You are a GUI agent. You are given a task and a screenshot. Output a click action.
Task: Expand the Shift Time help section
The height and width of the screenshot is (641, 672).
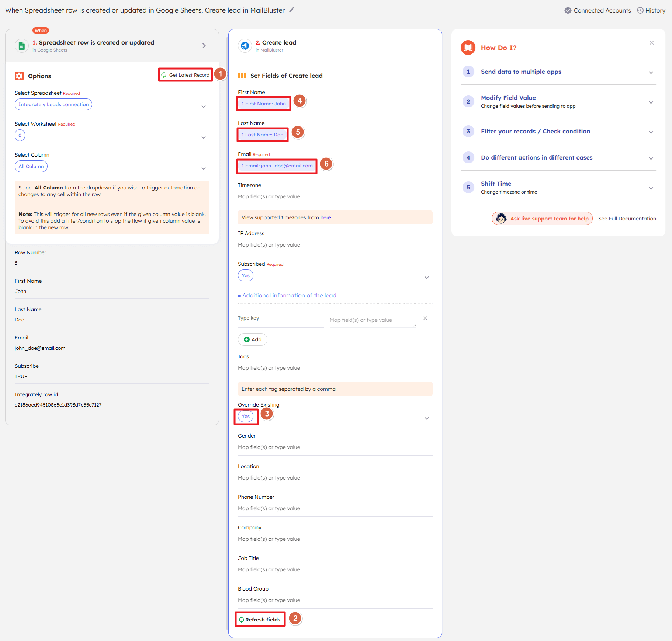(x=651, y=188)
